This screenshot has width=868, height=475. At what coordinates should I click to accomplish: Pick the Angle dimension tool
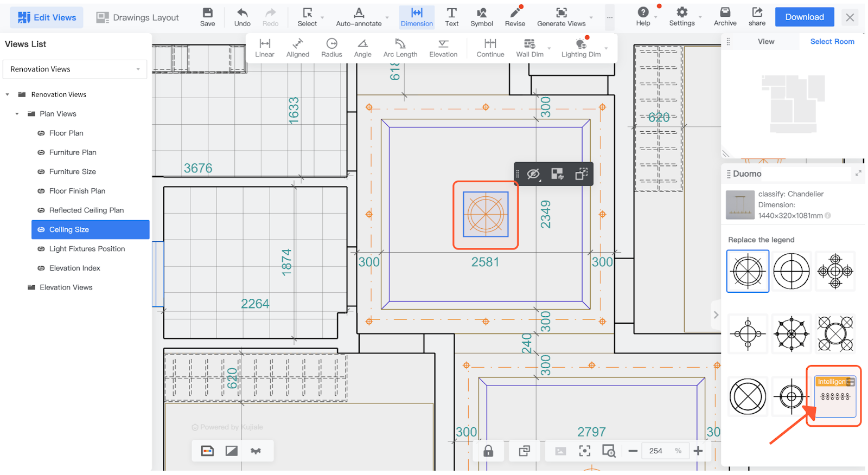(362, 48)
